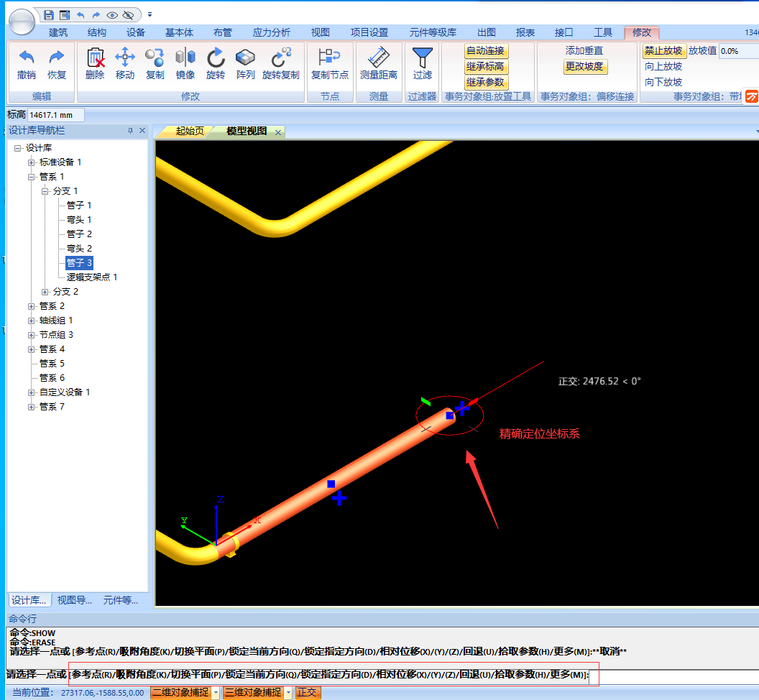Image resolution: width=759 pixels, height=700 pixels.
Task: Switch to the 起始页 tab
Action: [190, 132]
